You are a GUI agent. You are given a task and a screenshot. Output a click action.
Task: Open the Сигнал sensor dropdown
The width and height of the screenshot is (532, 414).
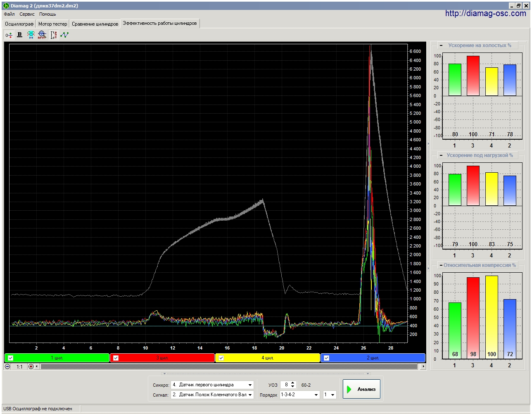pyautogui.click(x=212, y=395)
